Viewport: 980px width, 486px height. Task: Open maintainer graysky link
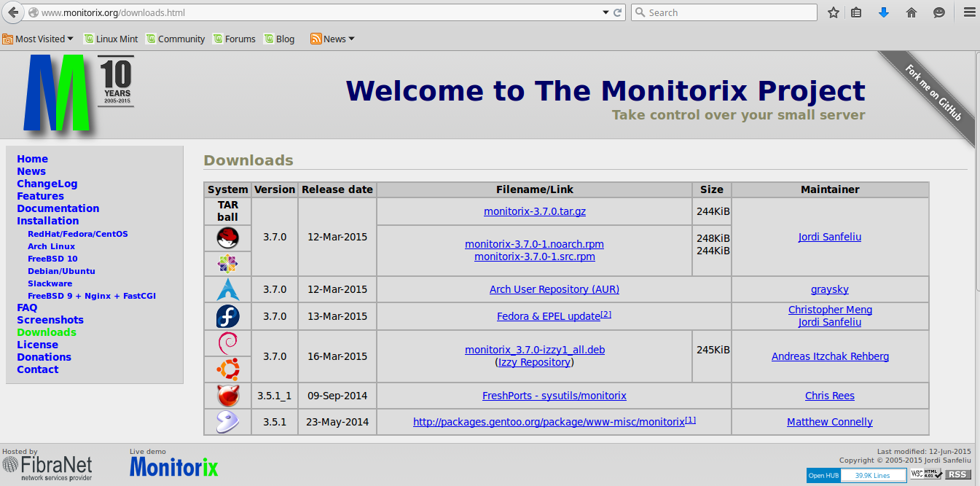click(x=830, y=289)
